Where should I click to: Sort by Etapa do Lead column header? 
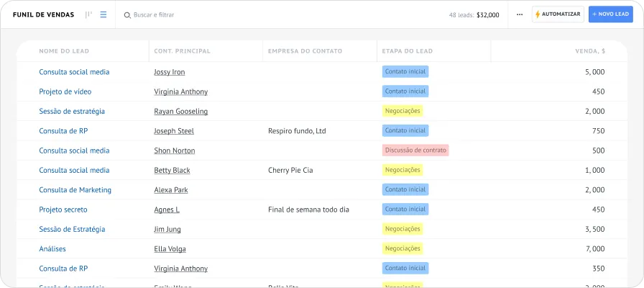[407, 51]
